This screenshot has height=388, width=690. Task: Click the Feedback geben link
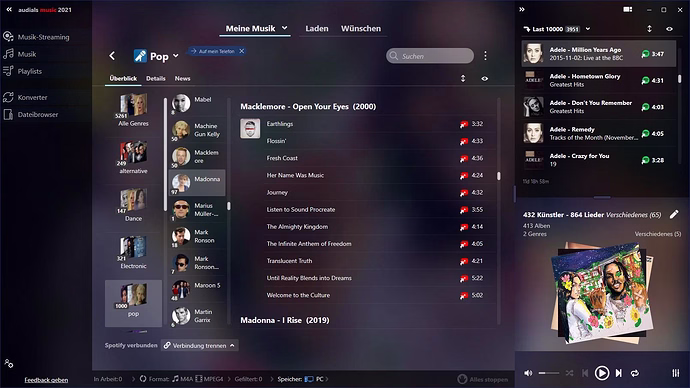[x=46, y=380]
